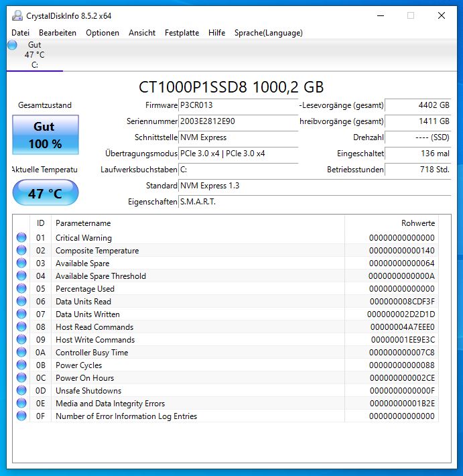Screen dimensions: 463x476
Task: Click the status orb for Data Units Read
Action: coord(21,301)
